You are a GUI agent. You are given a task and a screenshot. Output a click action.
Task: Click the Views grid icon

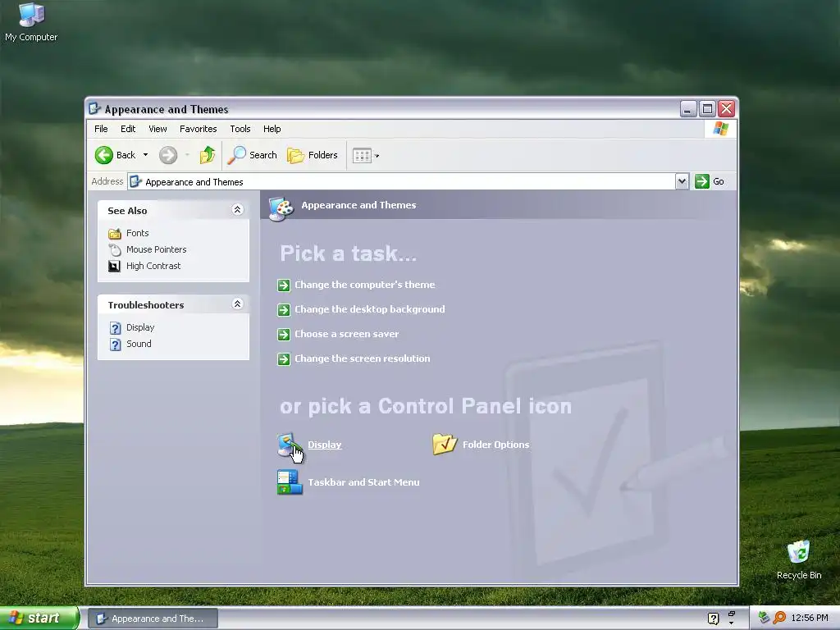(362, 155)
